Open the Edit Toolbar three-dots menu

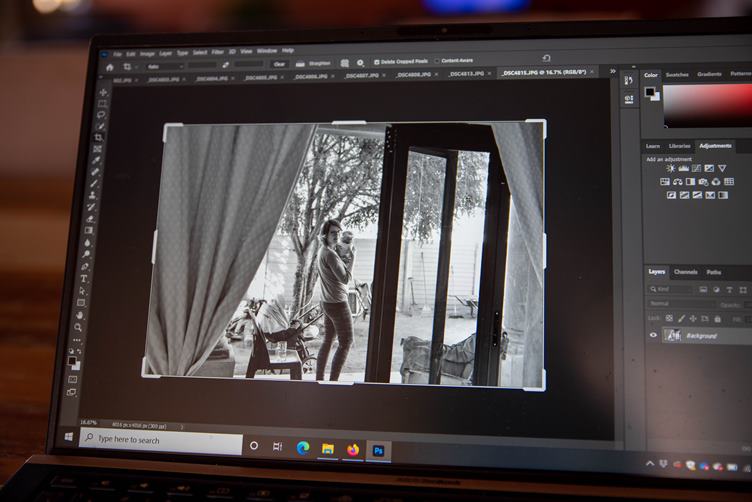coord(77,340)
